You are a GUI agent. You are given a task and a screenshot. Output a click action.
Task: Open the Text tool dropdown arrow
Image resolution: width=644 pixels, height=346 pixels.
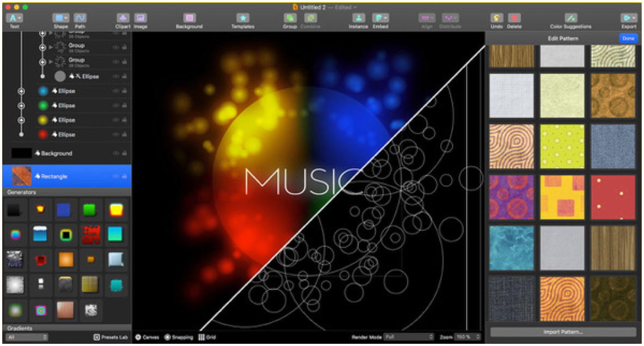pyautogui.click(x=19, y=19)
